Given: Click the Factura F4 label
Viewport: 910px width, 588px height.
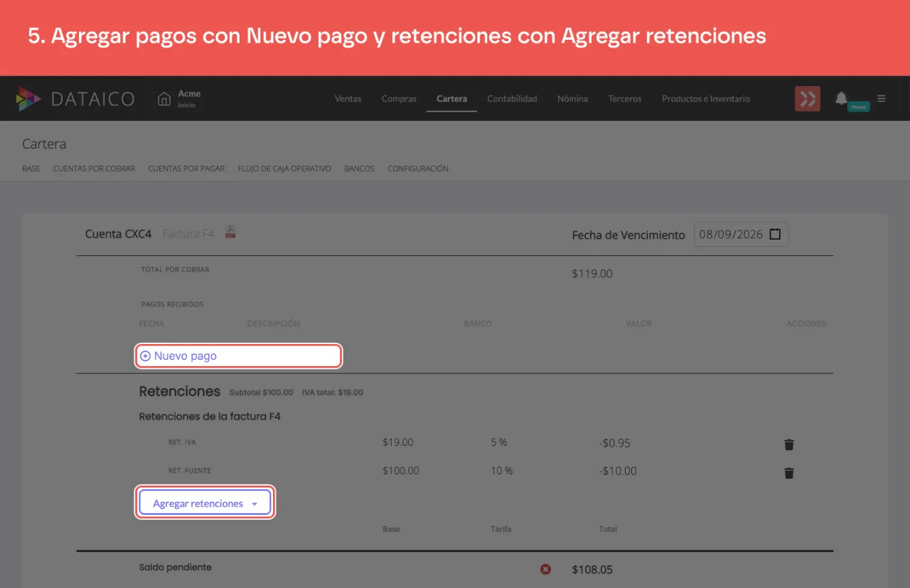Looking at the screenshot, I should [188, 233].
